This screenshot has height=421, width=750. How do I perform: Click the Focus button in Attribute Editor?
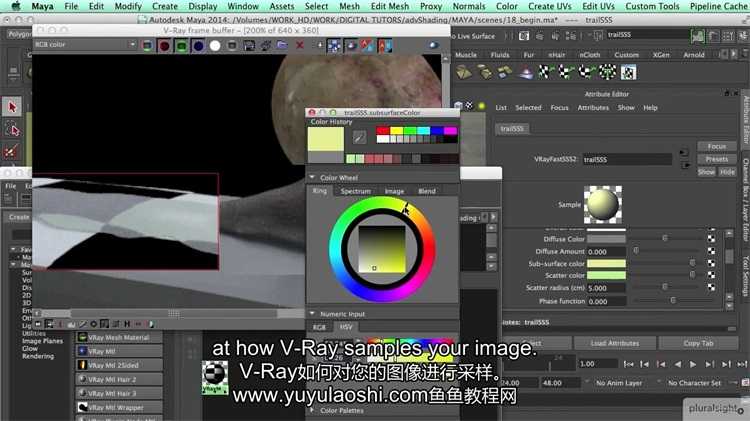point(716,146)
